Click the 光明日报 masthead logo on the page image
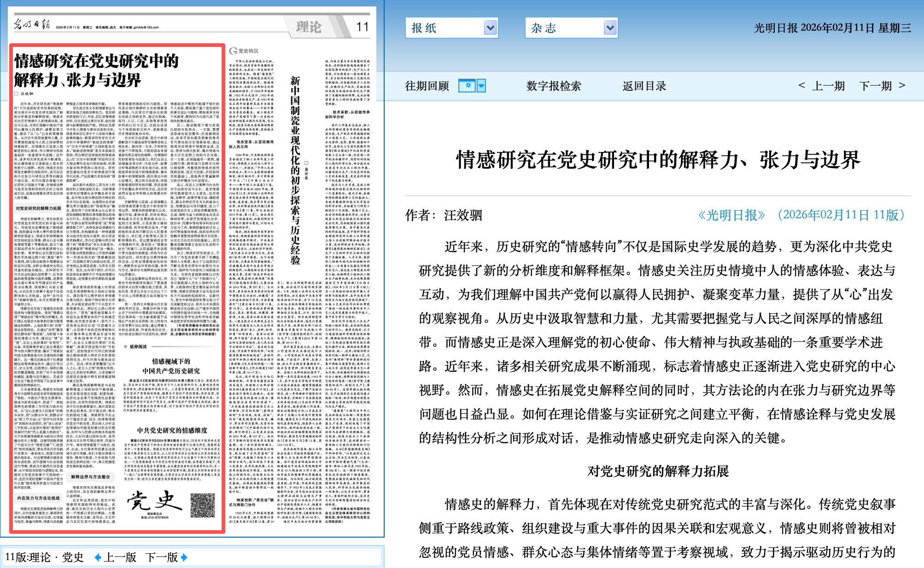This screenshot has height=568, width=924. (31, 25)
